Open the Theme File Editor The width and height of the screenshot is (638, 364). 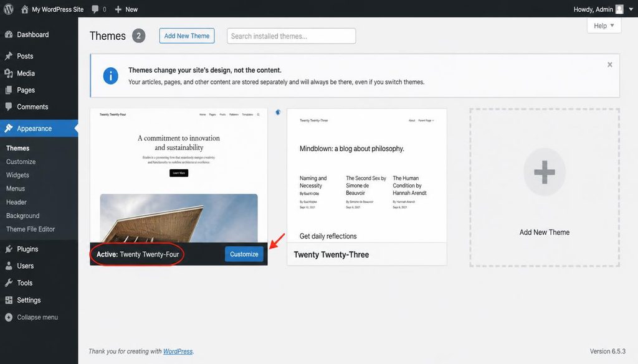31,229
